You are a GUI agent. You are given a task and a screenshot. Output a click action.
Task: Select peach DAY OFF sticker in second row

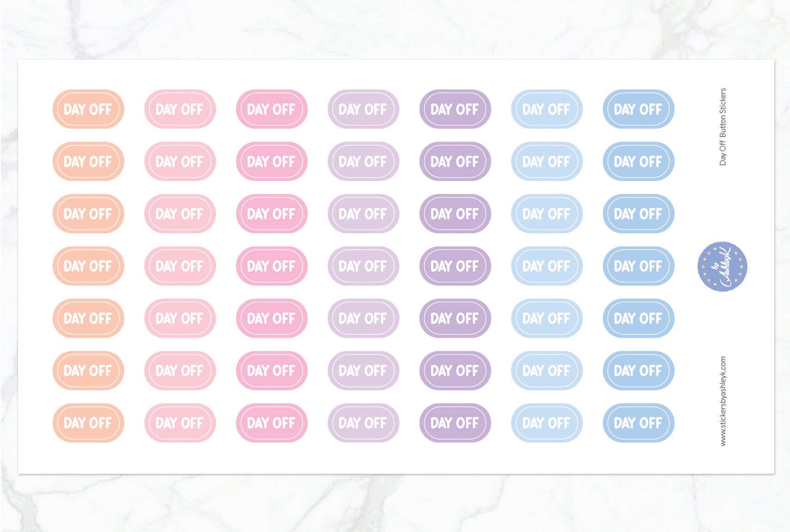(x=88, y=161)
